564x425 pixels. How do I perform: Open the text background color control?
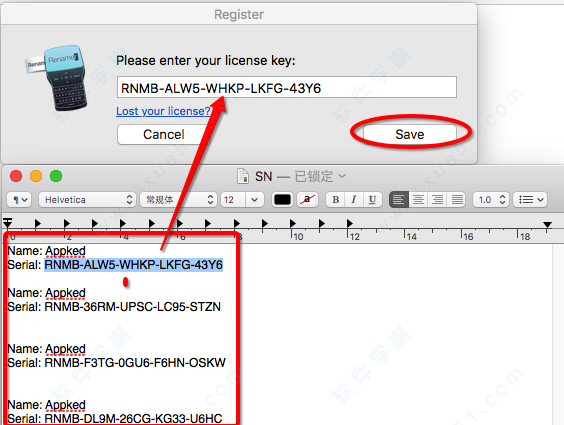(x=308, y=200)
